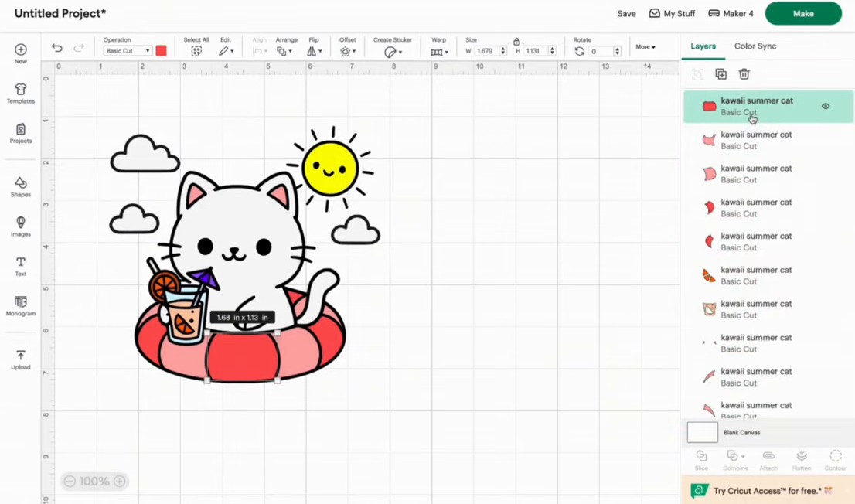Screen dimensions: 855x504
Task: Zoom in with the plus button
Action: click(x=119, y=481)
